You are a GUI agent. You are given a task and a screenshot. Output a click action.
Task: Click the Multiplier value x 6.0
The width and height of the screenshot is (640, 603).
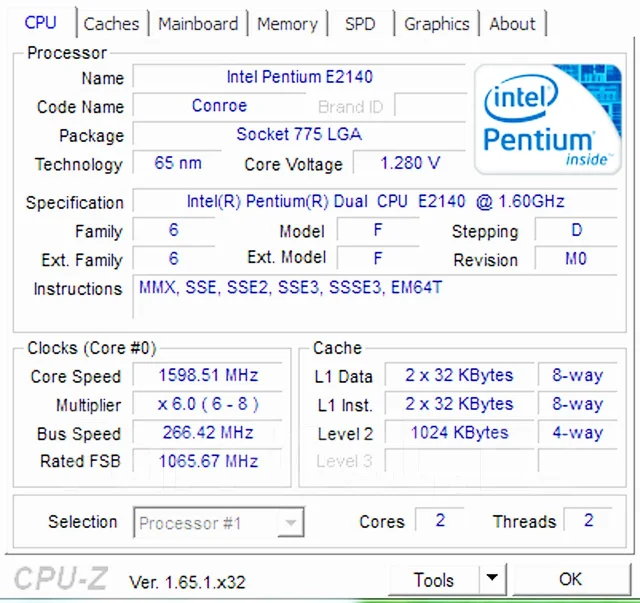click(x=208, y=404)
